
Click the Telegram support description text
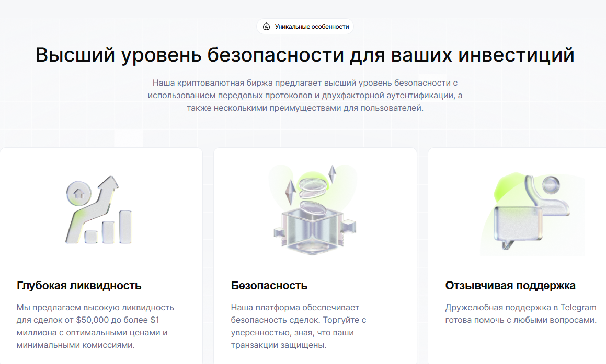521,313
